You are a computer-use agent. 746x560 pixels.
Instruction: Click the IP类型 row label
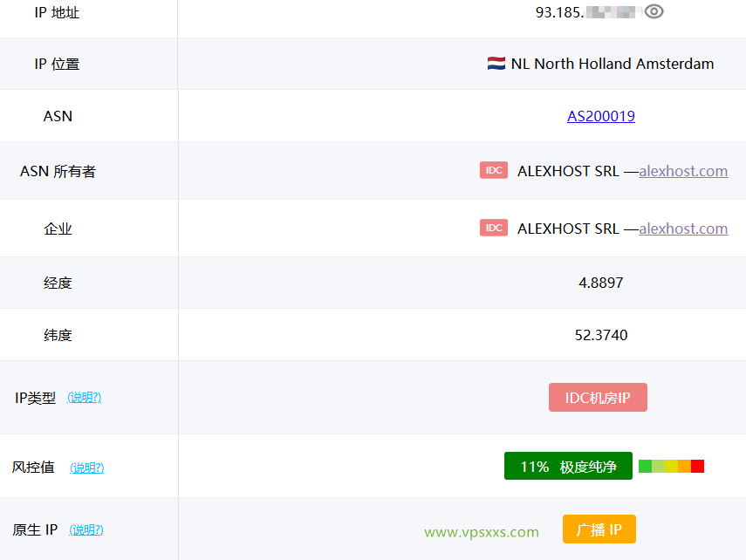pyautogui.click(x=35, y=398)
